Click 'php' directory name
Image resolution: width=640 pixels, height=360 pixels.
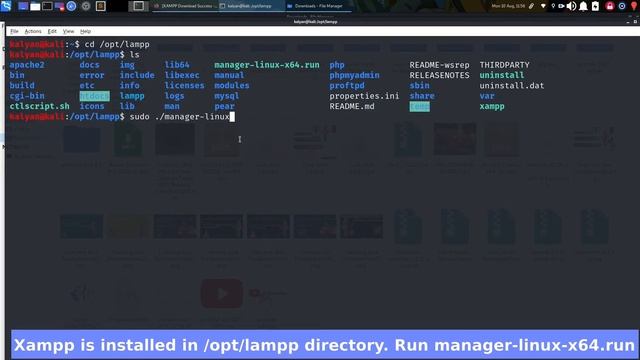337,65
